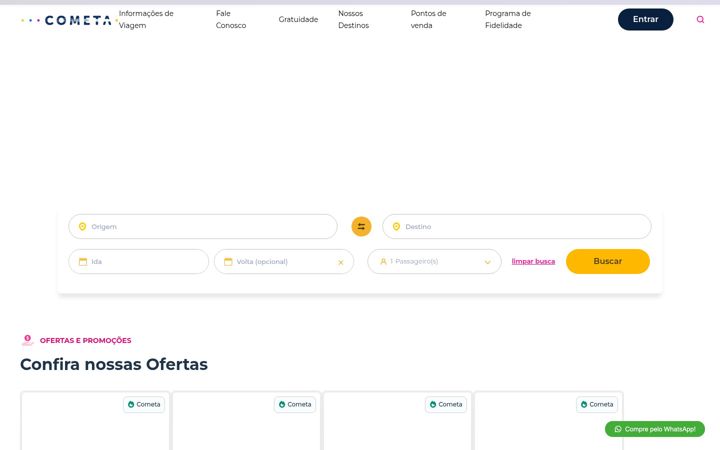Open the search magnifier icon
720x450 pixels.
click(x=700, y=19)
